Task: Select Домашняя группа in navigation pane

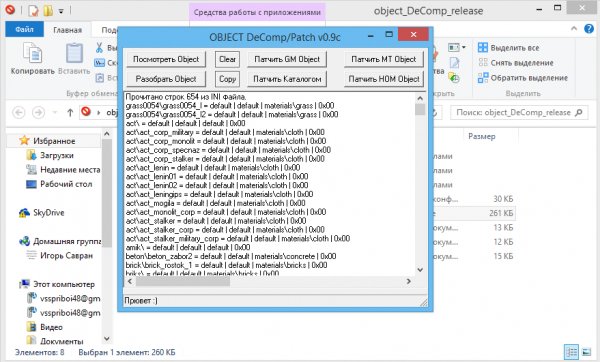Action: [60, 241]
